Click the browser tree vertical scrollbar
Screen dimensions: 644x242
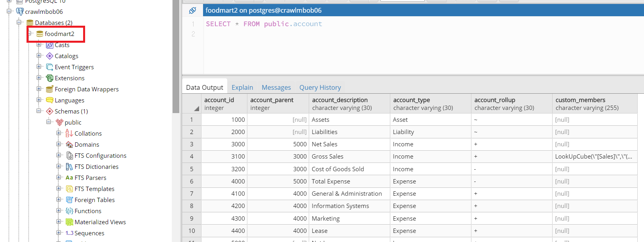[x=176, y=57]
